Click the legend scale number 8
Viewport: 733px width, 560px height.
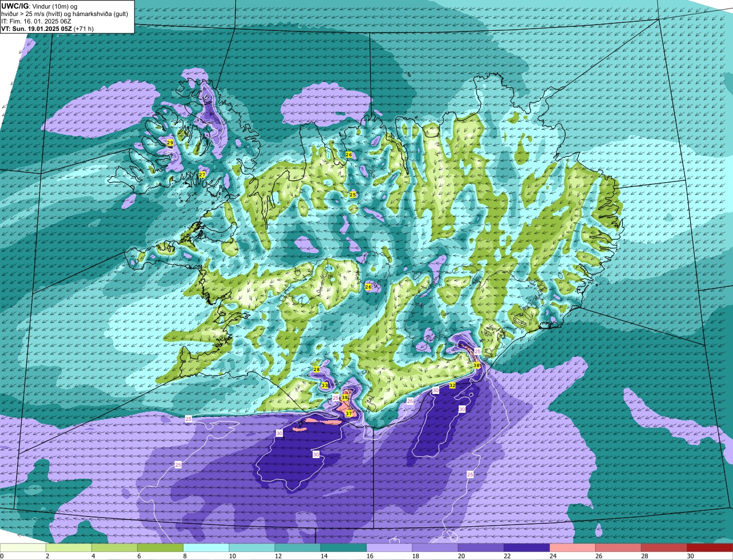point(184,556)
